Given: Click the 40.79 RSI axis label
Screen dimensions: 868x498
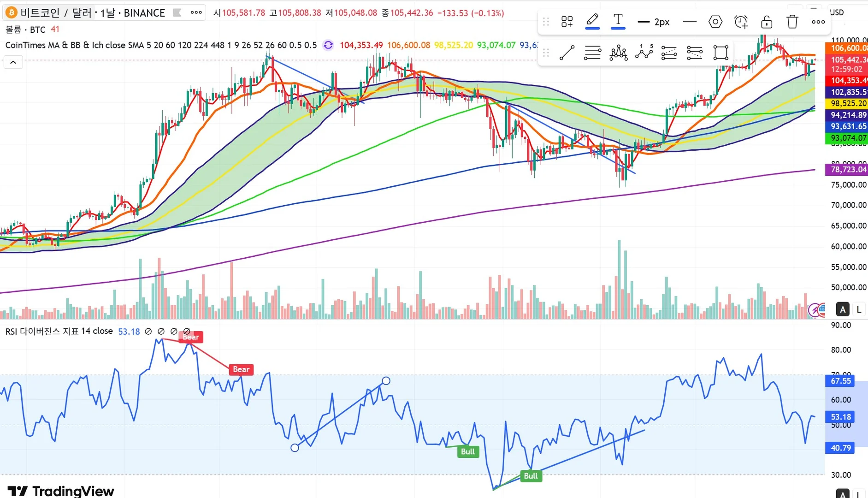Looking at the screenshot, I should pos(840,448).
